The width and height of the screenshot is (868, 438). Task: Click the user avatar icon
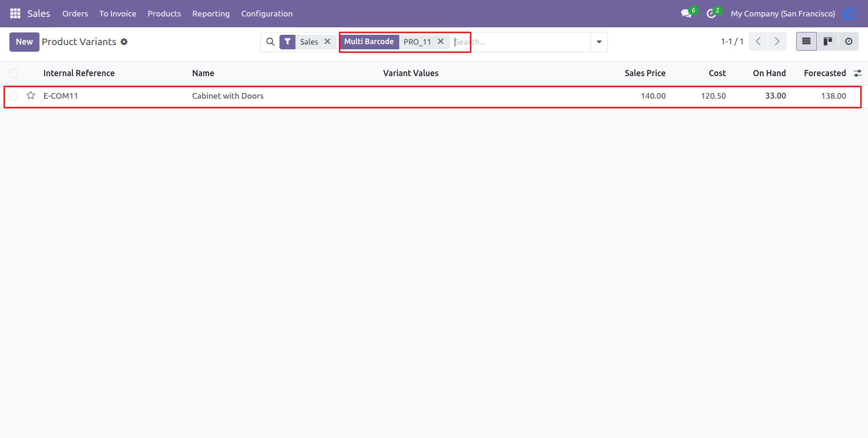pyautogui.click(x=850, y=14)
